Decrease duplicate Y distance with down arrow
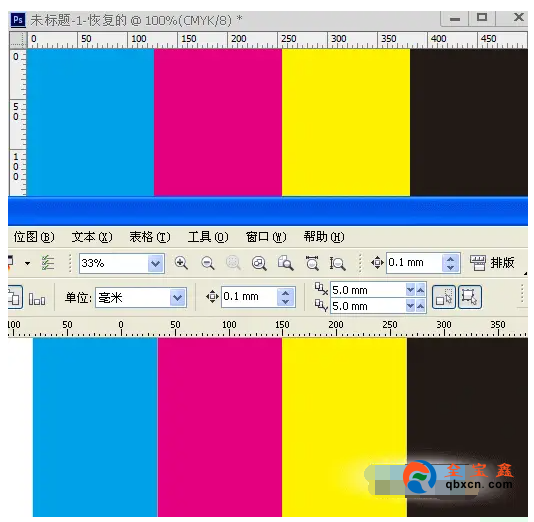 pyautogui.click(x=410, y=306)
